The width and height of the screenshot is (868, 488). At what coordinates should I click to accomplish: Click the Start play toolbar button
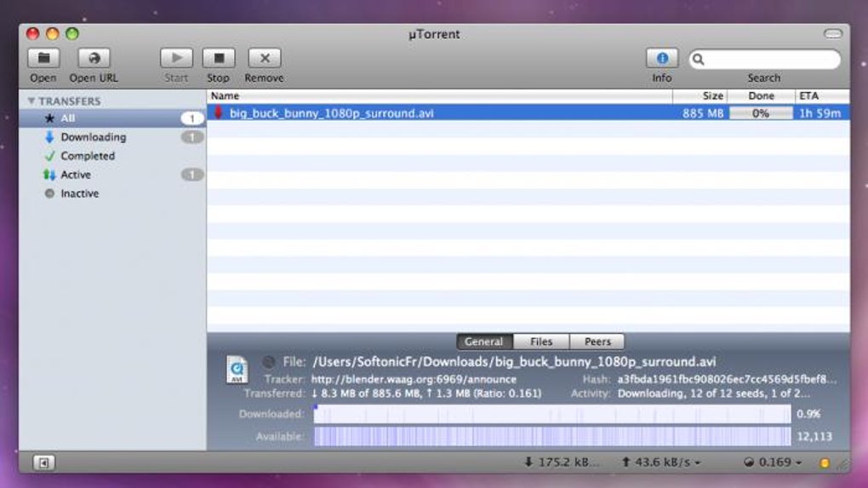coord(177,58)
